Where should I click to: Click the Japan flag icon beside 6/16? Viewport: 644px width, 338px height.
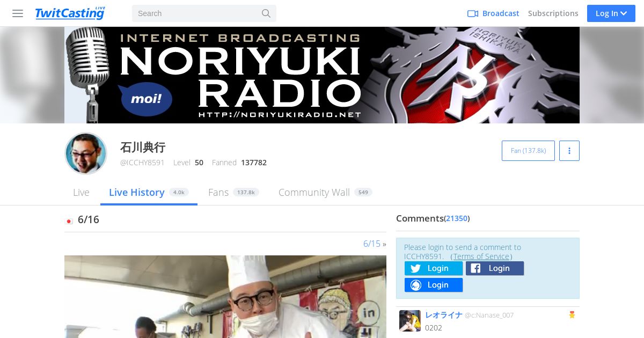(69, 221)
